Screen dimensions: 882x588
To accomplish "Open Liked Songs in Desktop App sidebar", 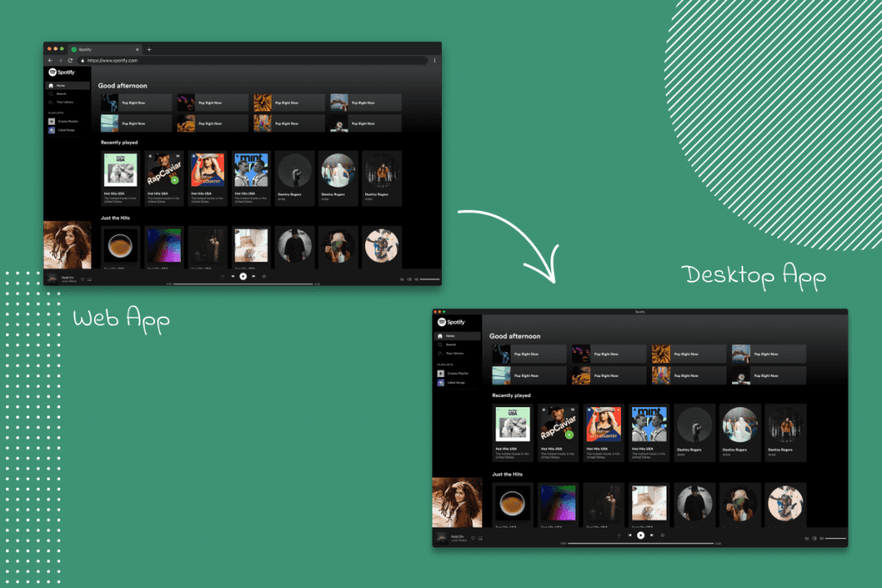I will point(451,383).
